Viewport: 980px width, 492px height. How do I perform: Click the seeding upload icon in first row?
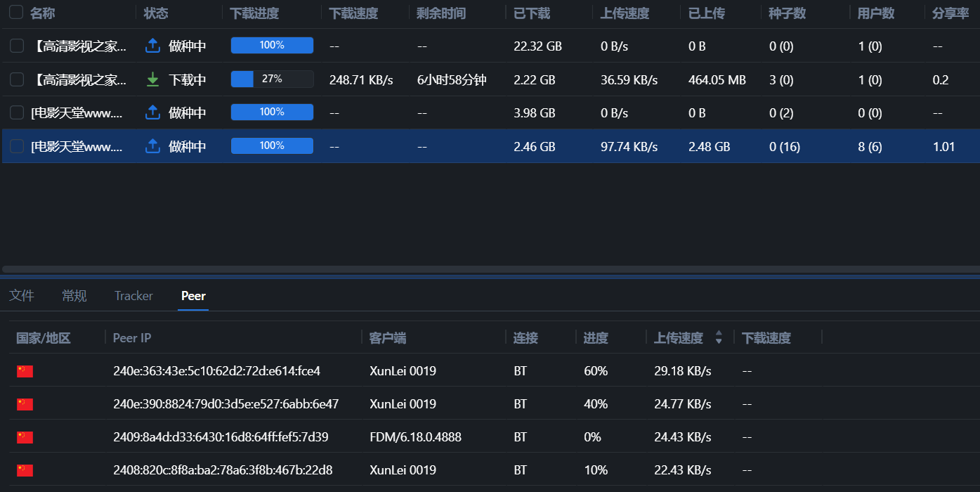[152, 46]
